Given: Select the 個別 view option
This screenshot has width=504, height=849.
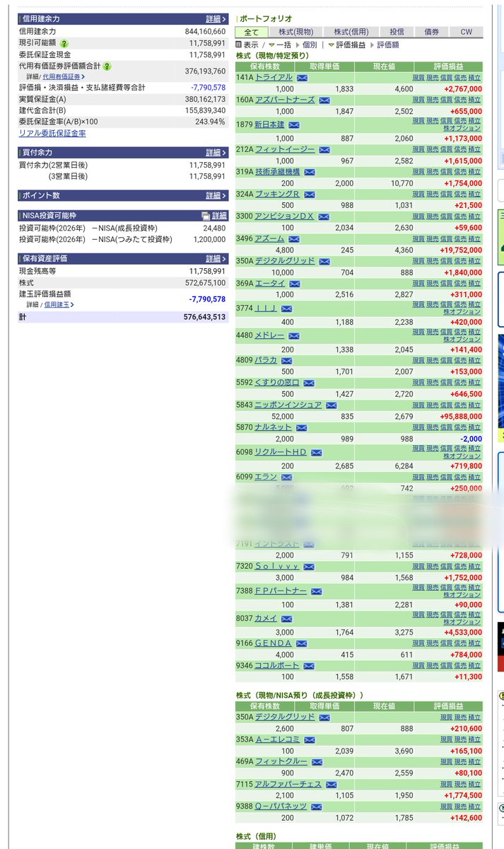Looking at the screenshot, I should [x=310, y=45].
